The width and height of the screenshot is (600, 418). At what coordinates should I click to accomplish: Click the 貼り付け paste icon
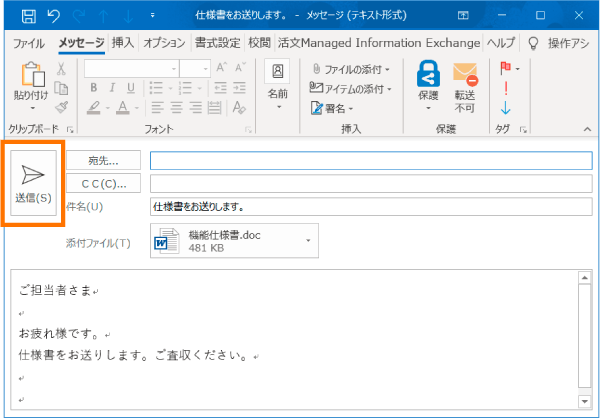pos(33,75)
